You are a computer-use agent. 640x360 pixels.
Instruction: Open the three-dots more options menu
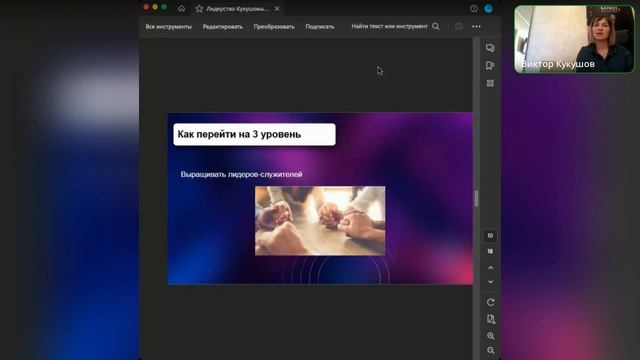coord(476,27)
